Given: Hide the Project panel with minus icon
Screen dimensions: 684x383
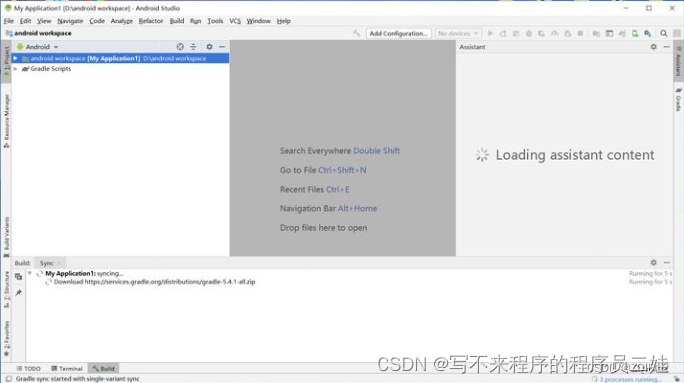Looking at the screenshot, I should tap(222, 47).
